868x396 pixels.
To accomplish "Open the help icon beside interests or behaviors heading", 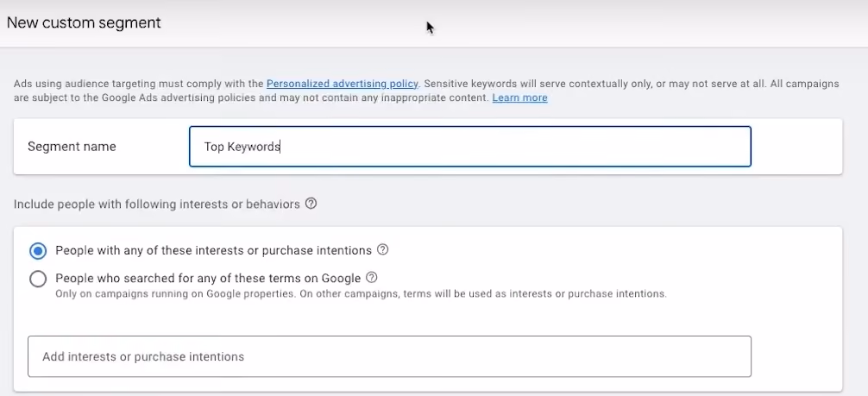I will [311, 204].
